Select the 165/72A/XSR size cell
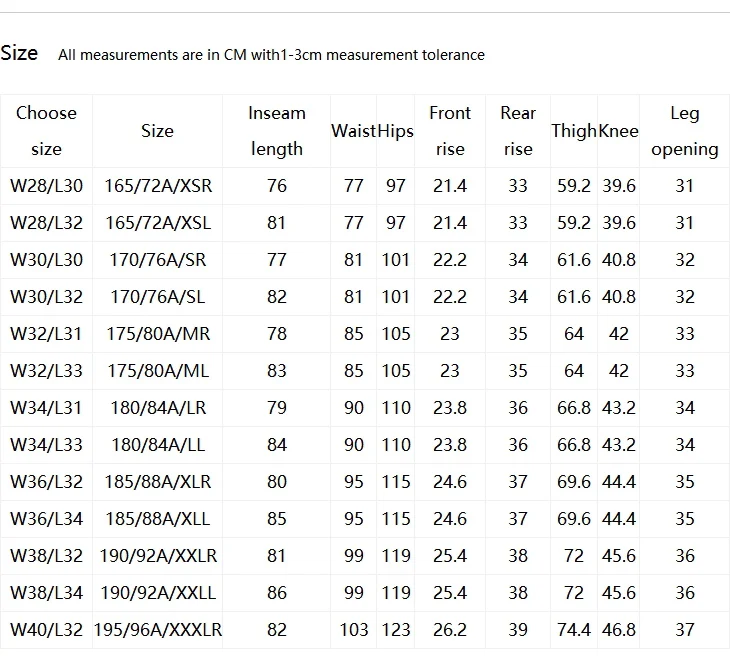730x665 pixels. point(158,186)
